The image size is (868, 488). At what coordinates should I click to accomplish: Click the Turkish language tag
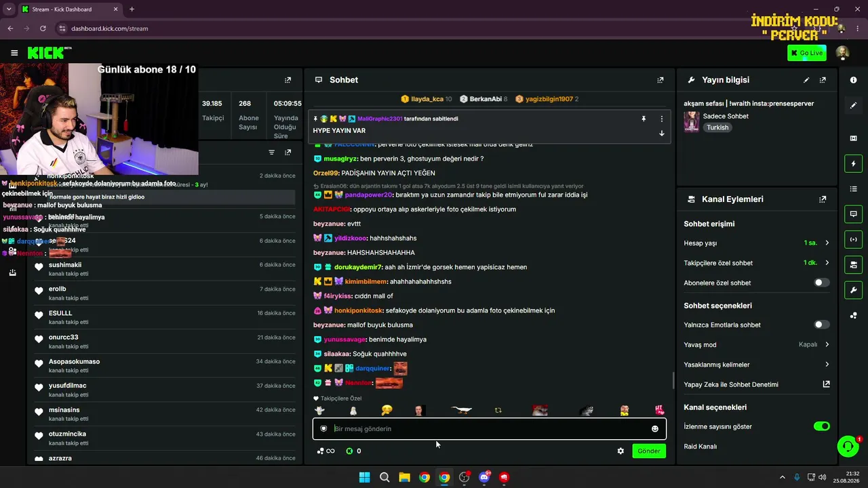[x=717, y=127]
